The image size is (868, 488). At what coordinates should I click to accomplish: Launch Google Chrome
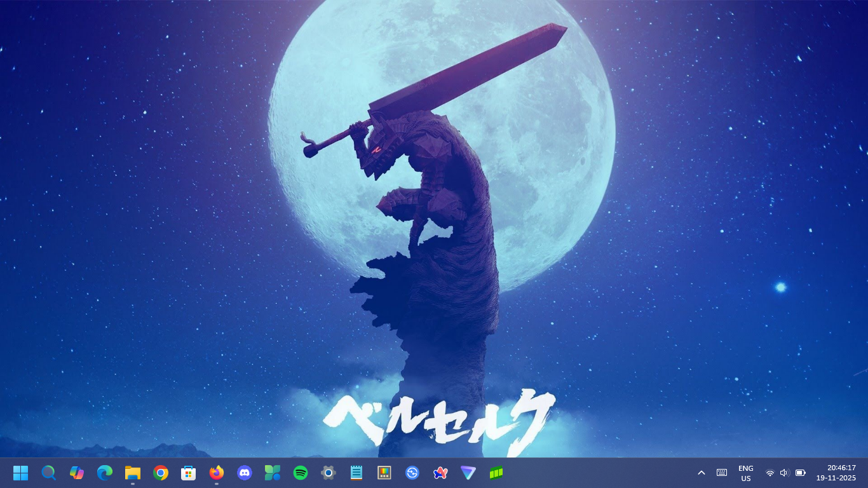point(161,473)
